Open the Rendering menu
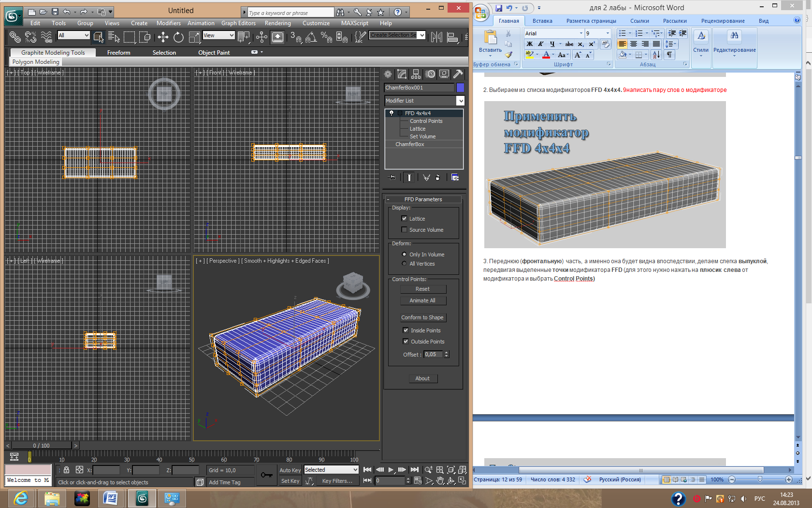This screenshot has width=812, height=508. (278, 23)
